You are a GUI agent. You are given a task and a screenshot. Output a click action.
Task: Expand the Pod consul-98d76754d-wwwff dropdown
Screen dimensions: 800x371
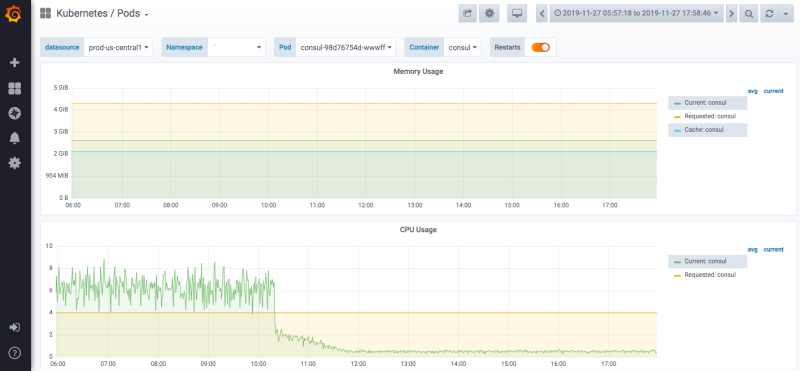345,47
